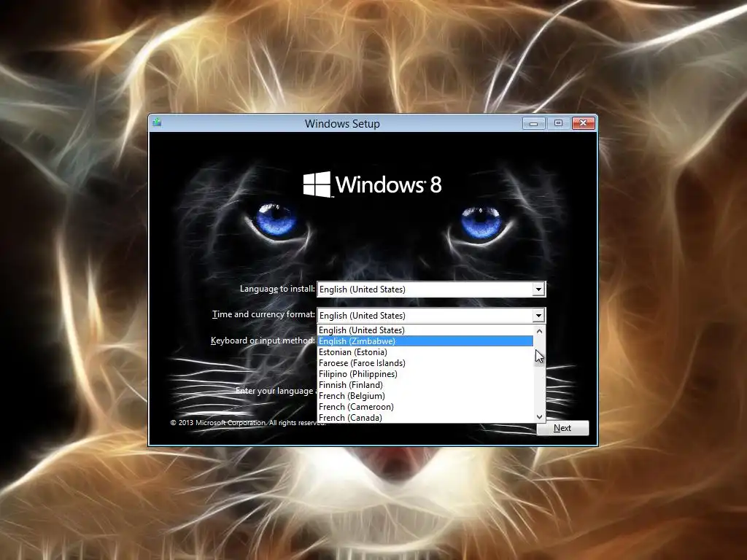
Task: Pick Filipino (Philippines) format
Action: tap(425, 374)
